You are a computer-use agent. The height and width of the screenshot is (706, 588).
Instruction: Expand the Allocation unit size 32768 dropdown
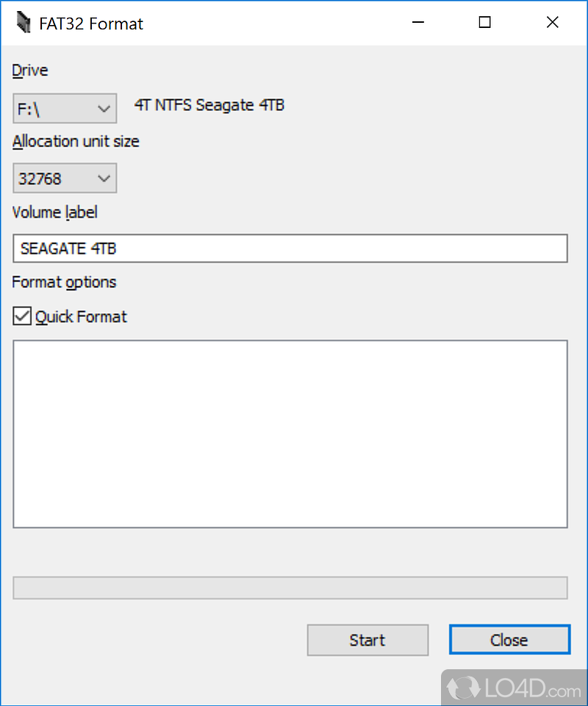[65, 178]
